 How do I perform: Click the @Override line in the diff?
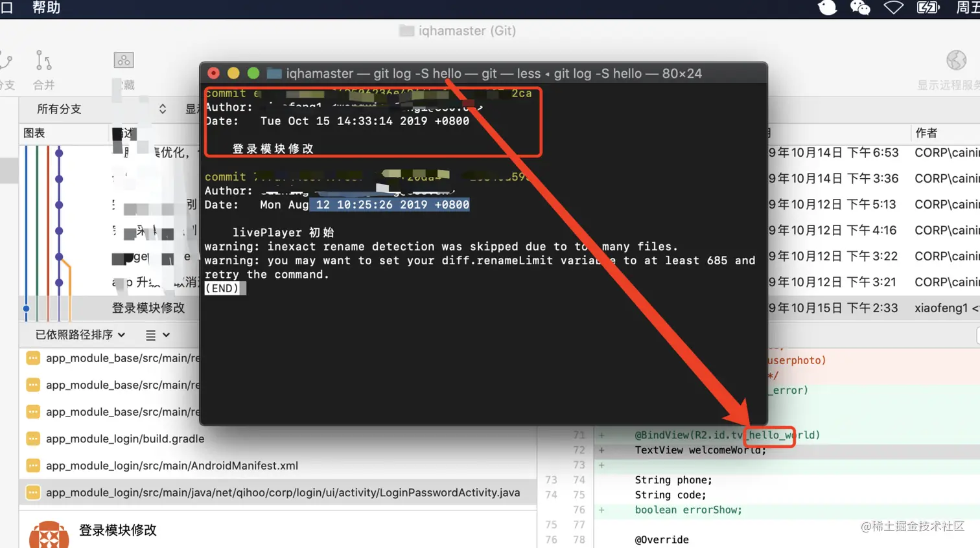[662, 540]
